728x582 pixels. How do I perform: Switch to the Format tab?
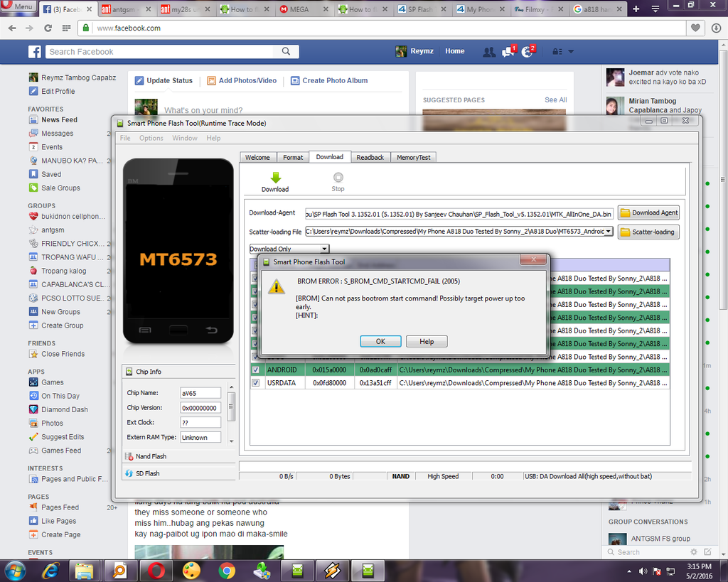coord(293,157)
